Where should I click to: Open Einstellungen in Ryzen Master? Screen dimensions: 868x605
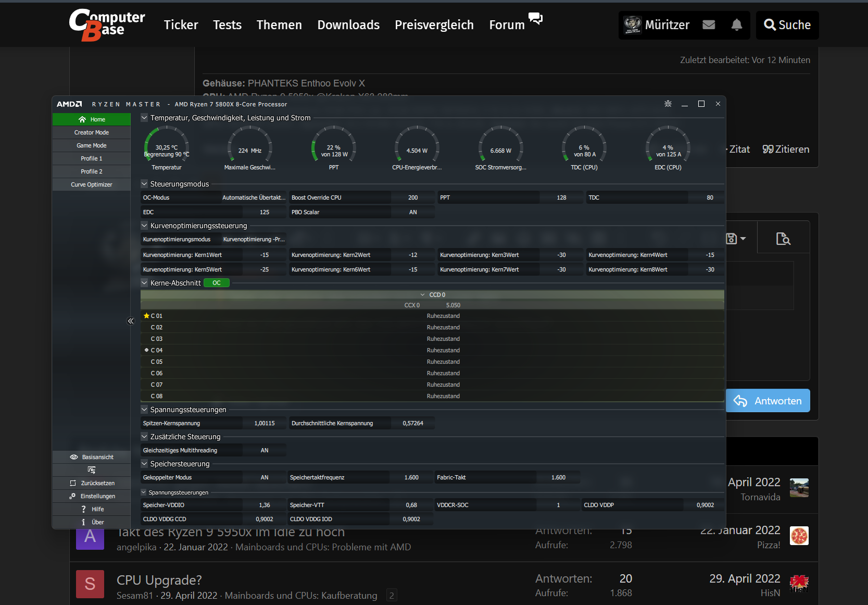coord(92,496)
